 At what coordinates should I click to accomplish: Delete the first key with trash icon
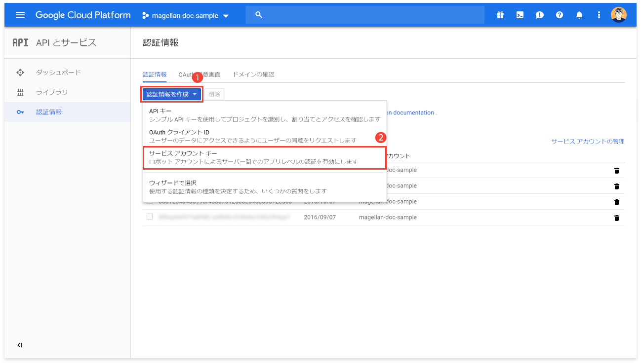click(616, 171)
